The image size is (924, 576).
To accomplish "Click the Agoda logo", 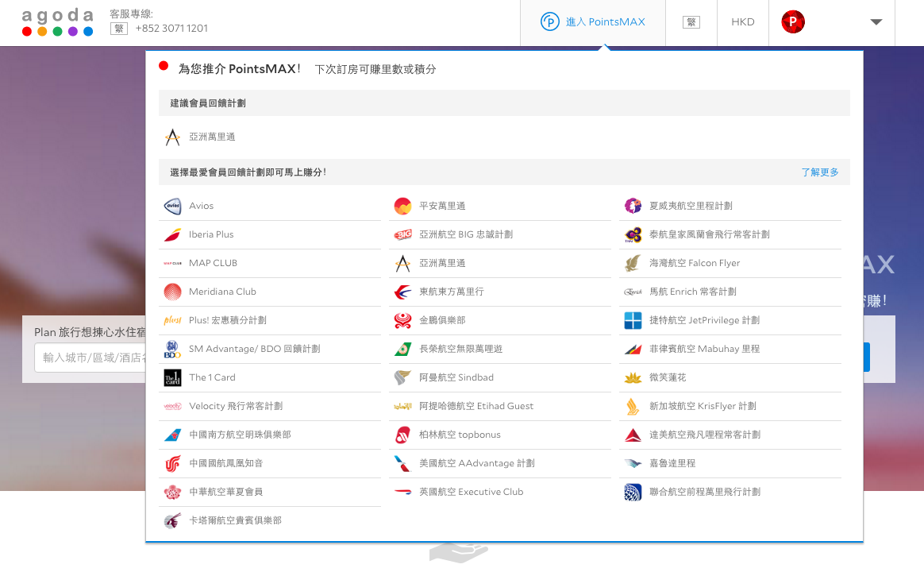I will coord(57,21).
